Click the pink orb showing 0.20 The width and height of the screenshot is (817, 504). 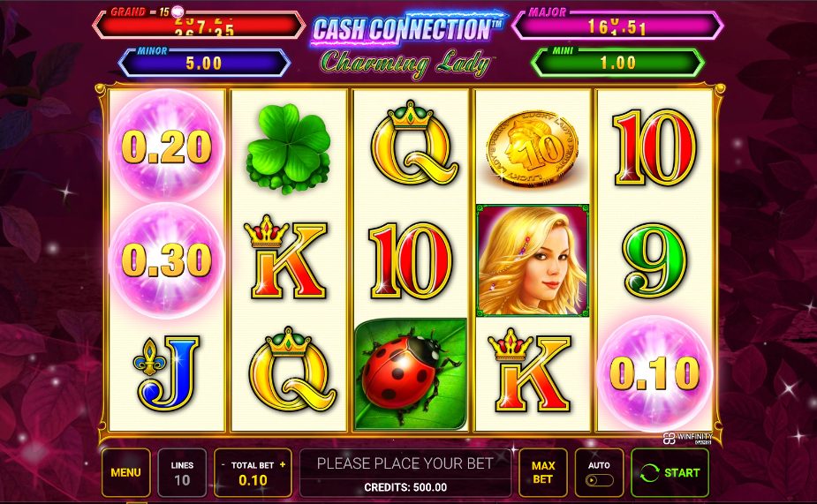167,147
